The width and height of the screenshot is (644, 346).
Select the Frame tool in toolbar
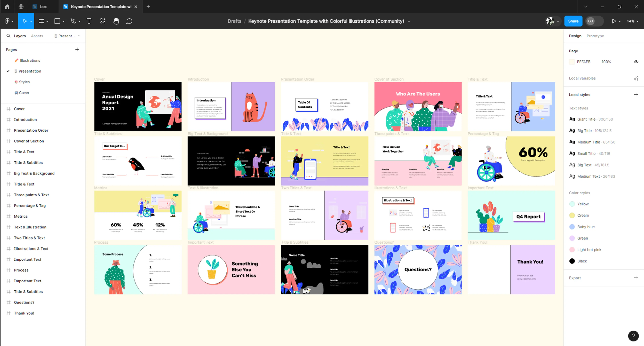coord(41,21)
